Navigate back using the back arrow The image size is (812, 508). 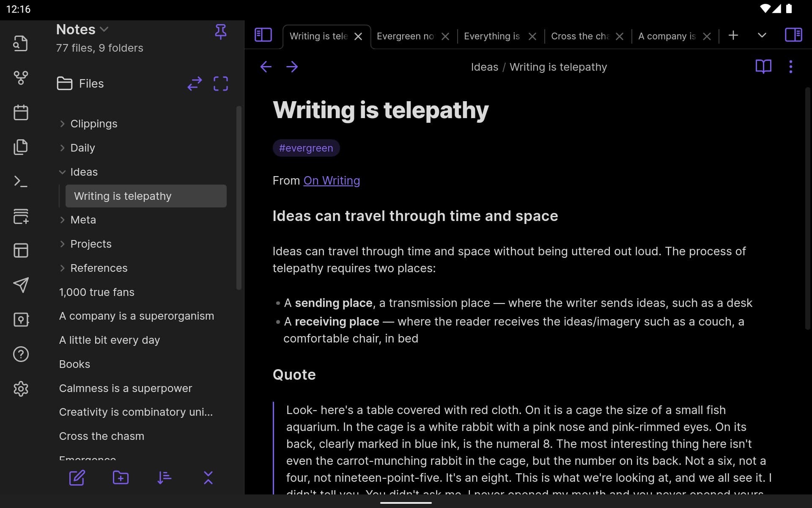(266, 66)
